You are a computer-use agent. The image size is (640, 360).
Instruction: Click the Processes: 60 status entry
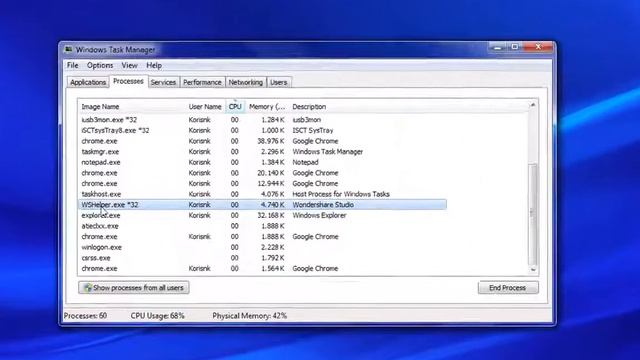click(85, 316)
